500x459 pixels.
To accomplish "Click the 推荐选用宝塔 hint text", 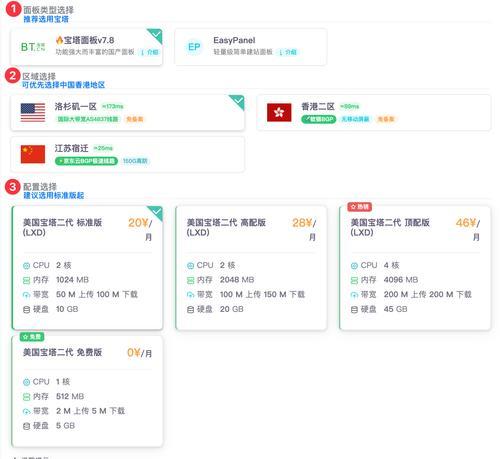I will (x=46, y=19).
